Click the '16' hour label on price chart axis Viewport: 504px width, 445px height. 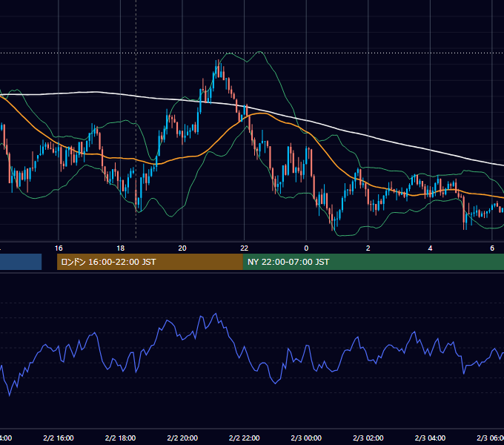[x=59, y=248]
